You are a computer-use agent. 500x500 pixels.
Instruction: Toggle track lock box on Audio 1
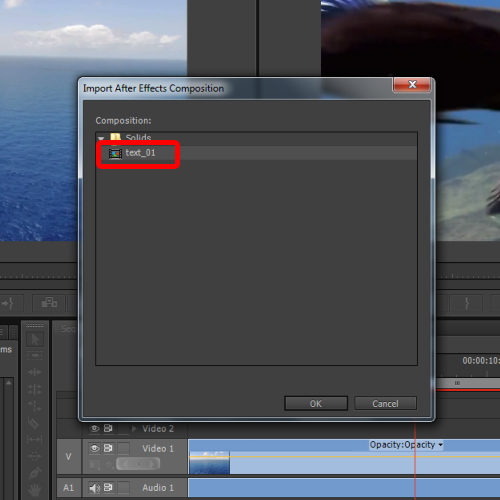pyautogui.click(x=124, y=488)
